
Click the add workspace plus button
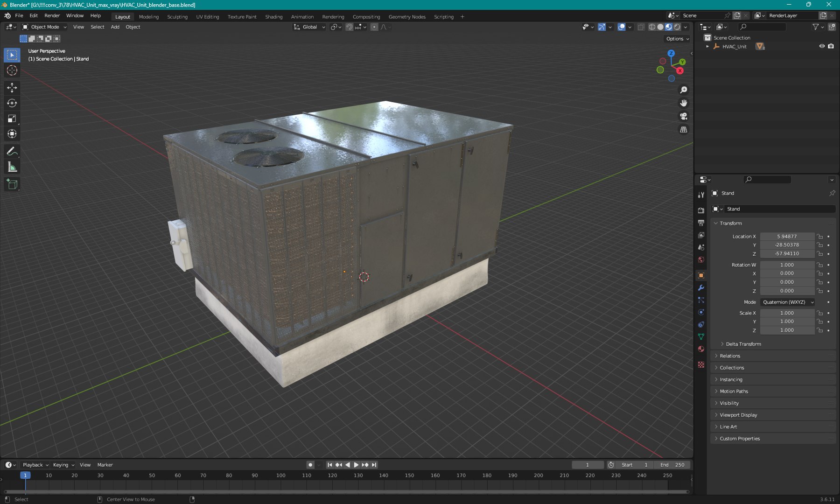(x=462, y=17)
